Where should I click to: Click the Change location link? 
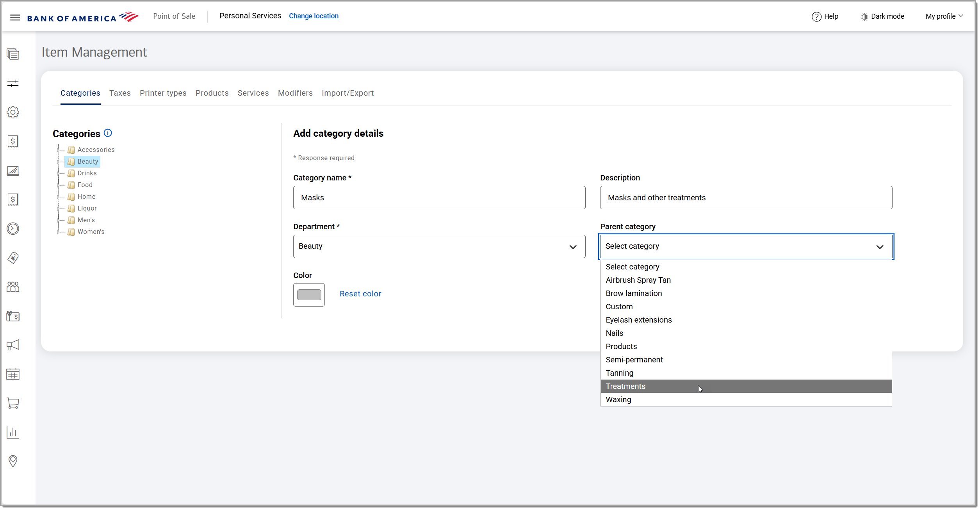click(314, 16)
